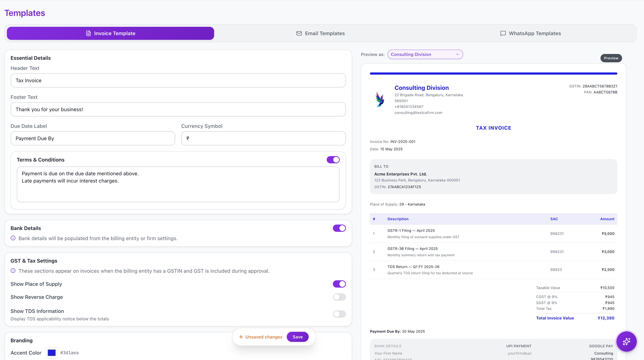Switch to the WhatsApp Templates tab
Image resolution: width=644 pixels, height=360 pixels.
(x=530, y=33)
